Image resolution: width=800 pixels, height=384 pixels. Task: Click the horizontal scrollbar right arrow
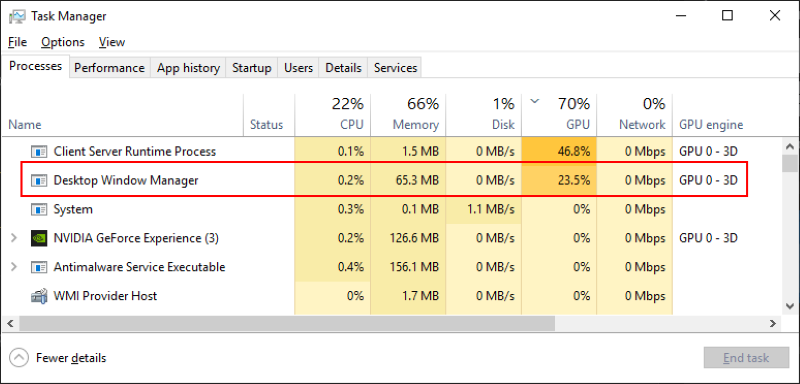[773, 323]
